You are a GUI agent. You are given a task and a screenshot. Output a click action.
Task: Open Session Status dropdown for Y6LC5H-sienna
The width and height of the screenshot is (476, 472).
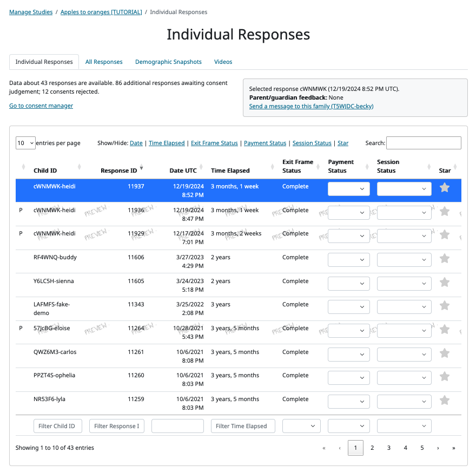click(404, 284)
